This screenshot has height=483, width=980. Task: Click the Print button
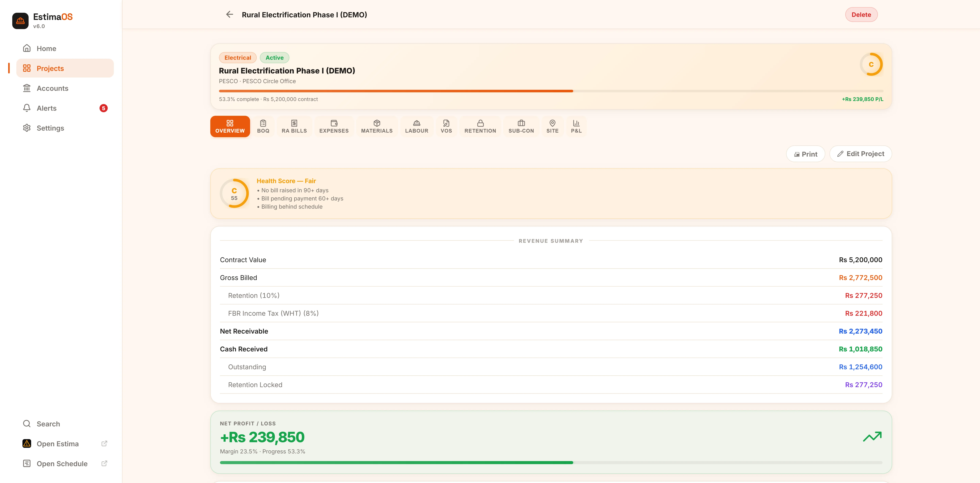click(x=805, y=154)
